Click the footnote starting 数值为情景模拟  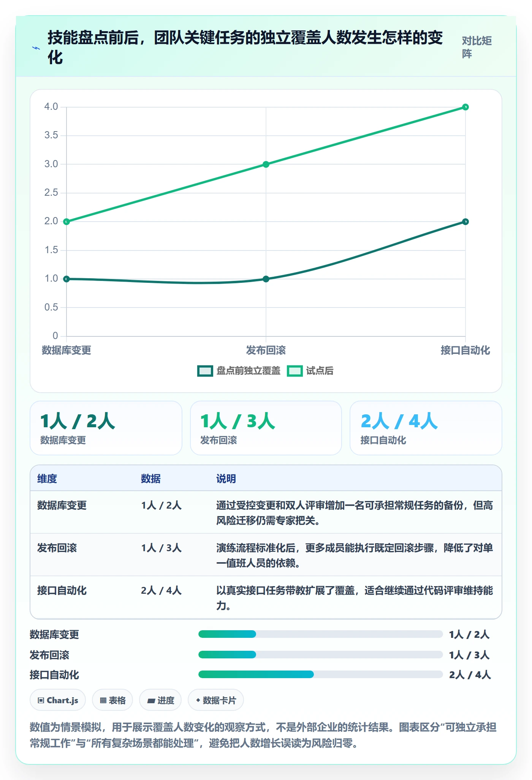point(263,735)
